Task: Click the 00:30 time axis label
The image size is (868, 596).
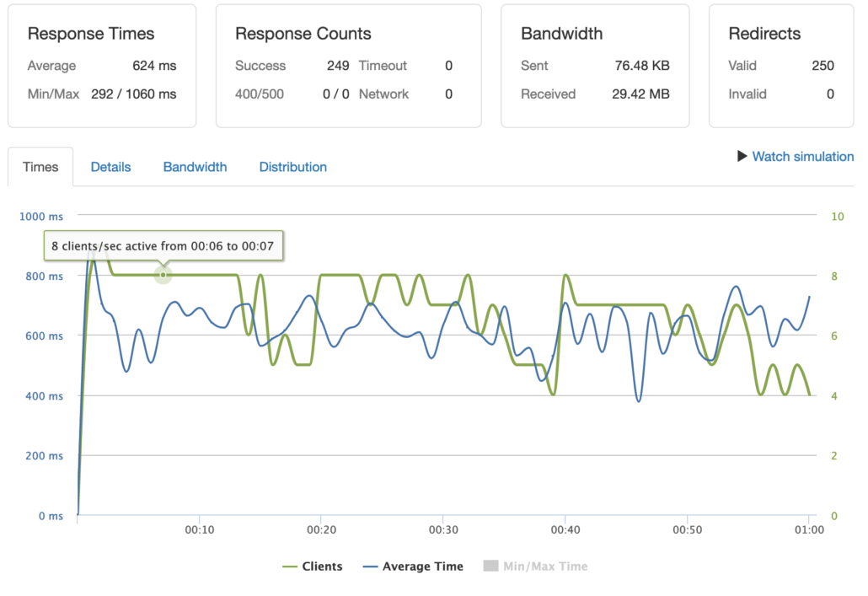Action: pos(442,530)
